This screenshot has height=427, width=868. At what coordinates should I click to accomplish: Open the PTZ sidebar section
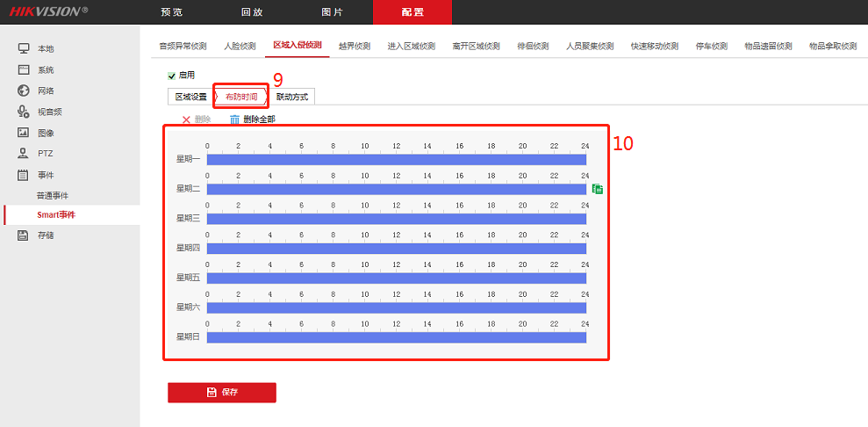[x=45, y=154]
